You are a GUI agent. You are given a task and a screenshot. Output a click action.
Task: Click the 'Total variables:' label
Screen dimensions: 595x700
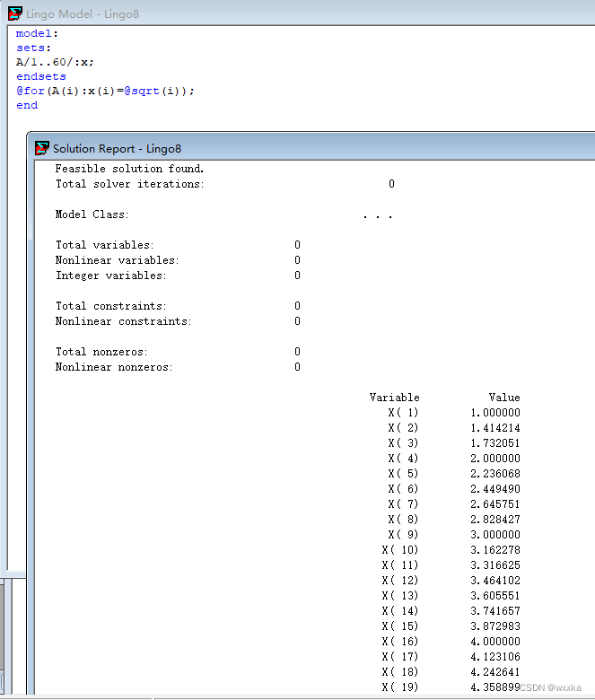(x=104, y=245)
